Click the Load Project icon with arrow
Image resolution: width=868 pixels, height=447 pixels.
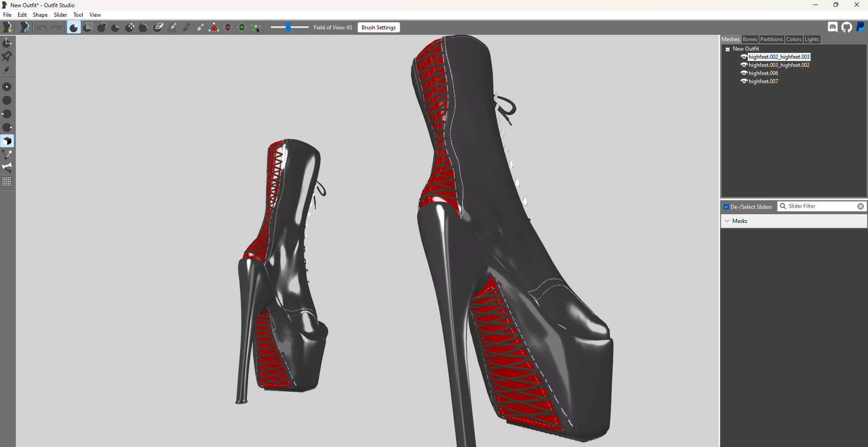tap(25, 28)
